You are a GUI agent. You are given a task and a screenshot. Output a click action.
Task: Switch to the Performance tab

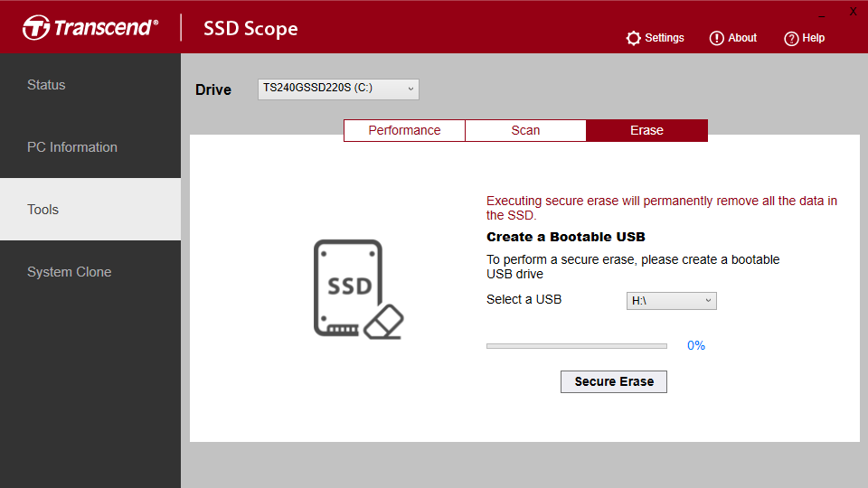click(404, 130)
